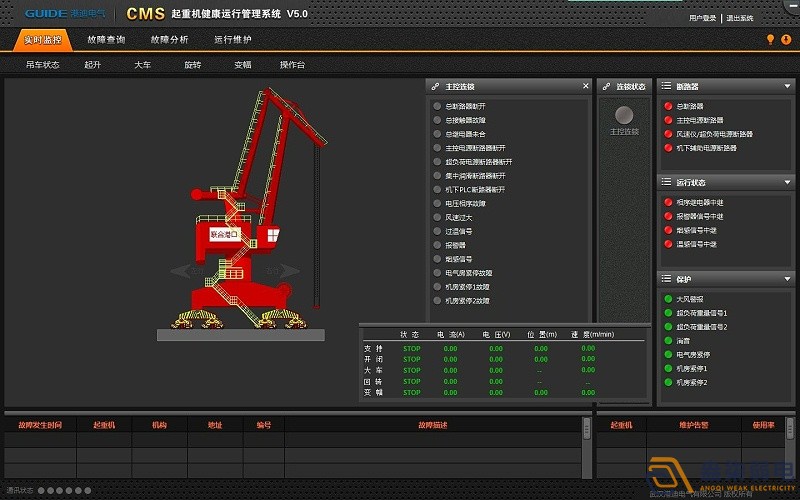Collapse the 保护 panel arrow
Screen dimensions: 800x500
(x=788, y=279)
